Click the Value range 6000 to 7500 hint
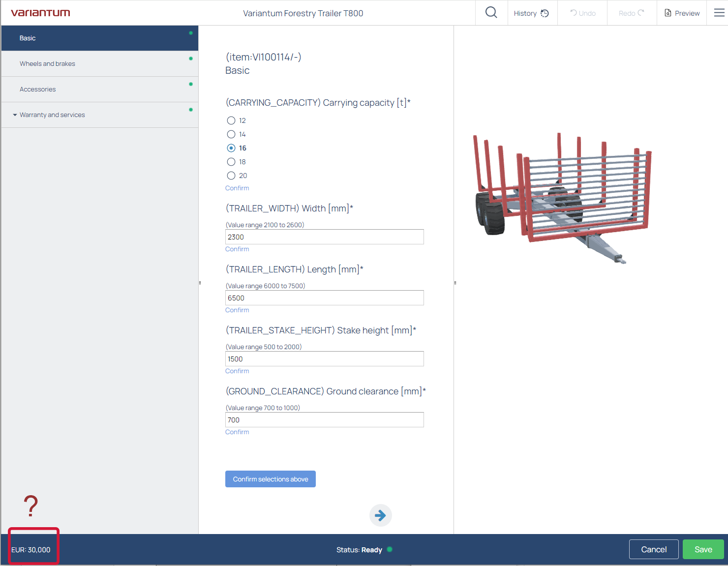The width and height of the screenshot is (728, 566). [265, 286]
